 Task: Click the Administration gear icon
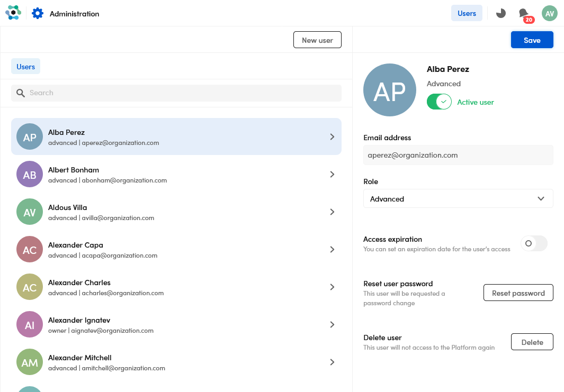38,13
